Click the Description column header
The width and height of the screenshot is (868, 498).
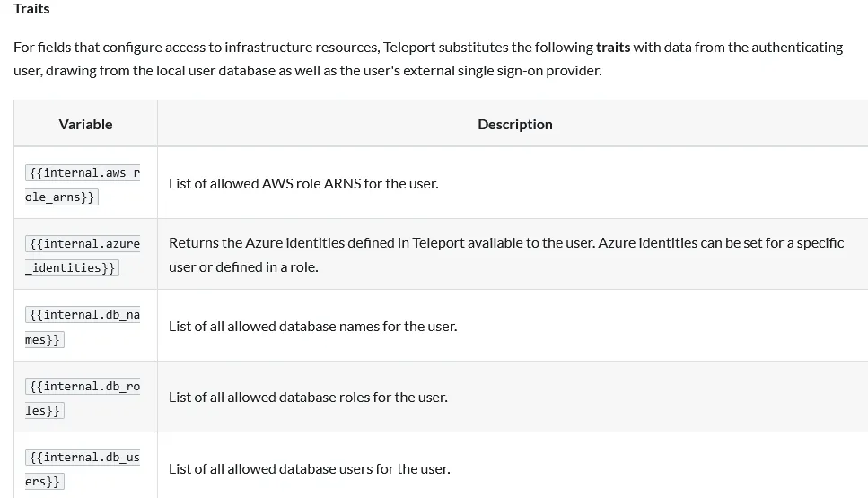click(514, 125)
